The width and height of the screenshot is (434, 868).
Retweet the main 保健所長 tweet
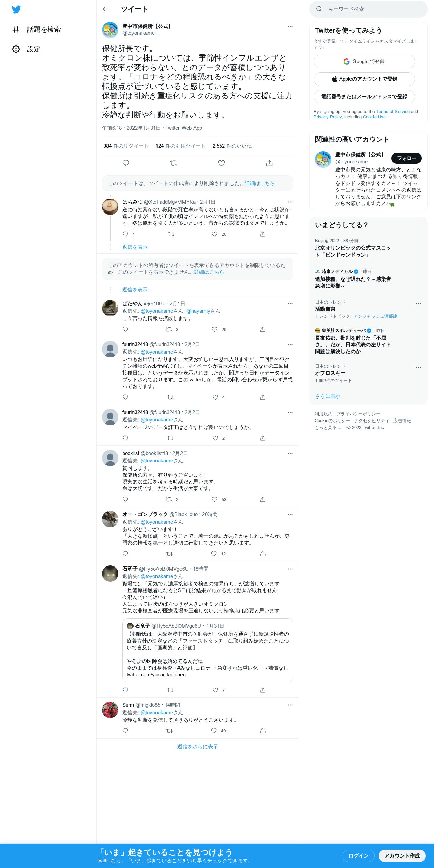[x=174, y=163]
